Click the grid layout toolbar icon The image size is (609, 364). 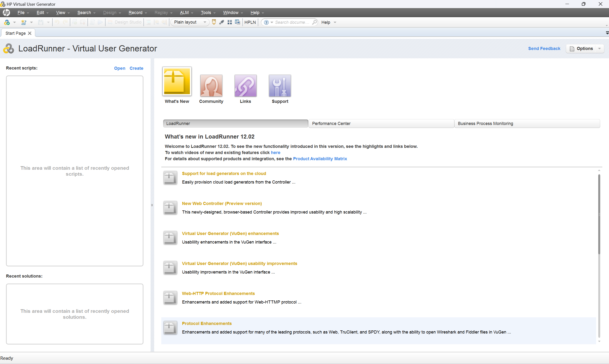point(229,22)
